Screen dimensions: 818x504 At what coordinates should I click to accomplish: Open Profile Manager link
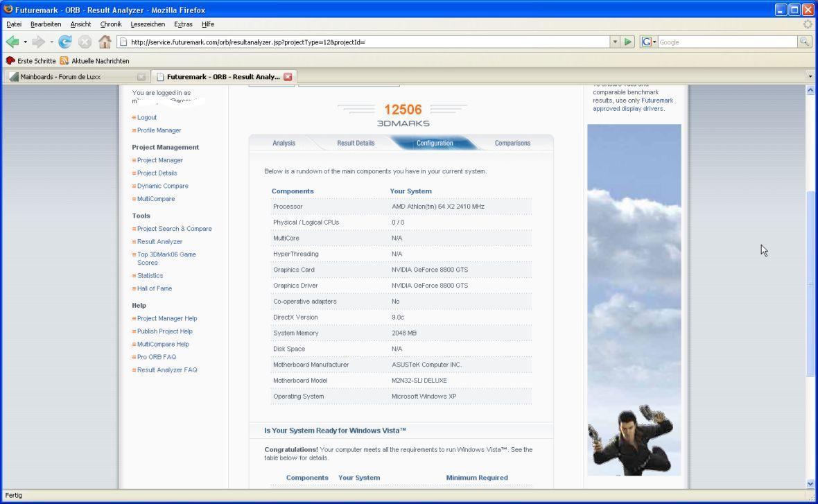point(159,130)
